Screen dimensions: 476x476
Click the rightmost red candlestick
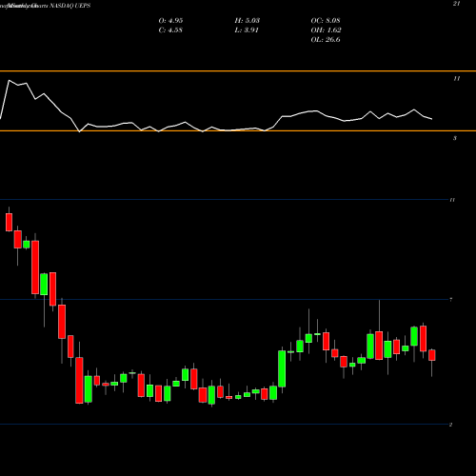tap(432, 355)
